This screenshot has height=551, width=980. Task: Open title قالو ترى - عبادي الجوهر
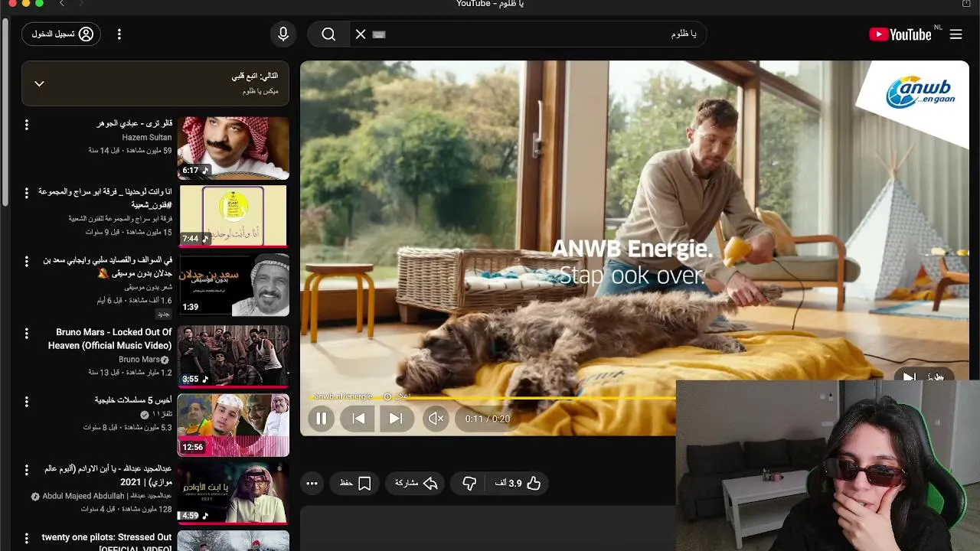point(134,123)
